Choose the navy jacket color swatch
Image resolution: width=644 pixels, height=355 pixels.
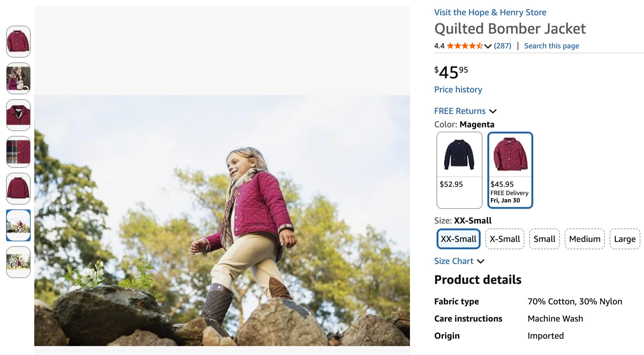click(x=459, y=170)
